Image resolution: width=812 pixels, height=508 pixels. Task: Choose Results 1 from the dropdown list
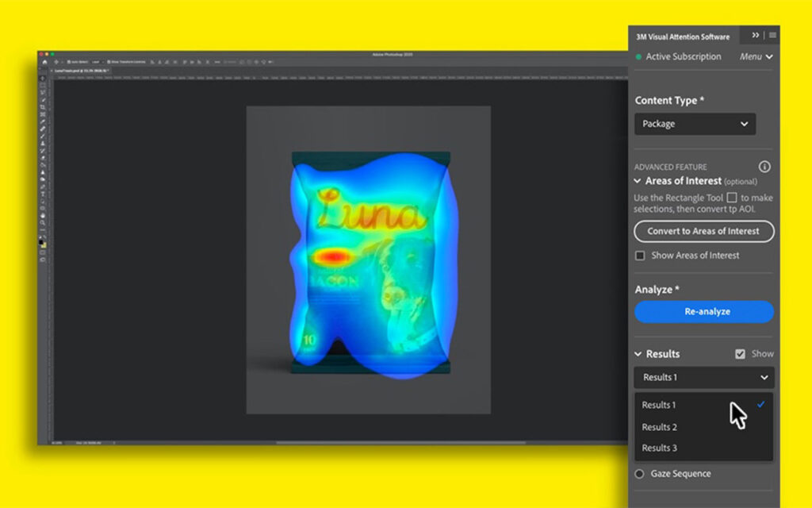(x=704, y=405)
